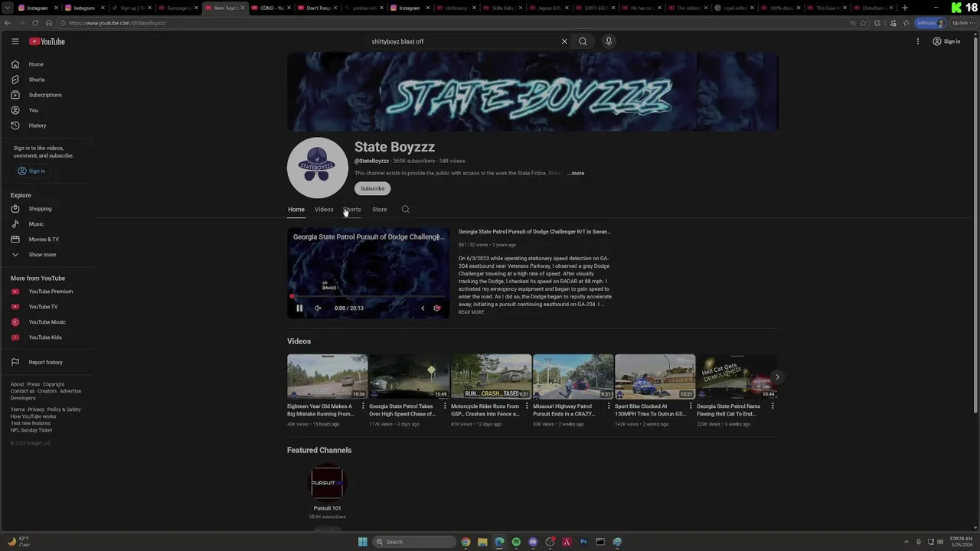This screenshot has height=551, width=980.
Task: Subscribe to State Boyzzz channel
Action: click(372, 188)
